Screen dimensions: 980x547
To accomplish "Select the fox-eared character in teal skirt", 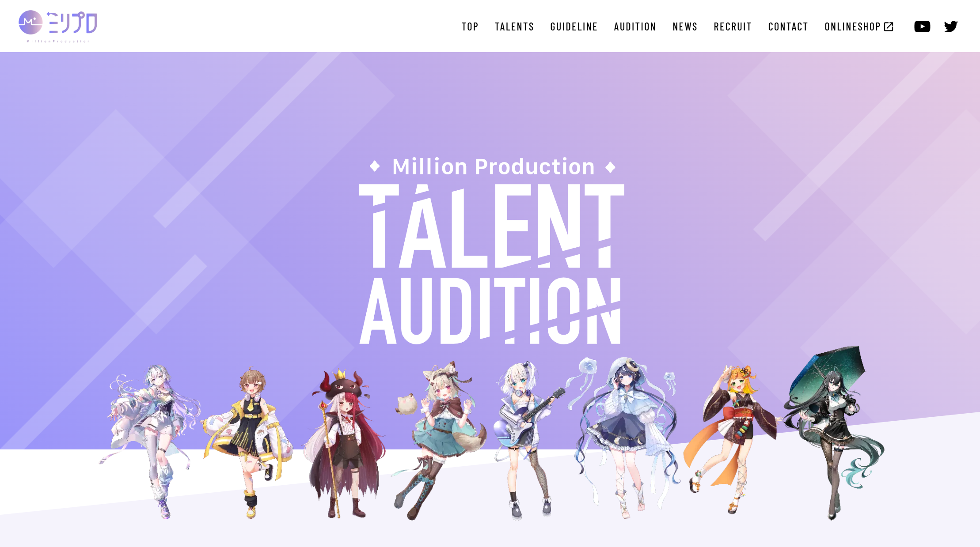I will click(x=437, y=440).
